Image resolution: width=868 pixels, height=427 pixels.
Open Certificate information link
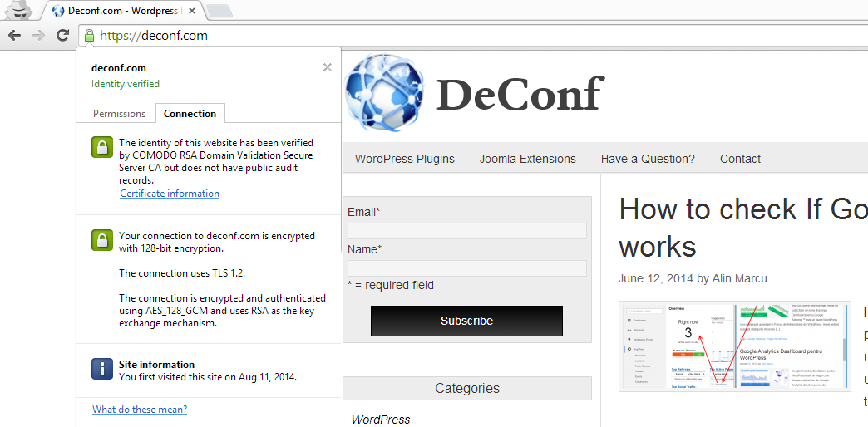[x=170, y=194]
